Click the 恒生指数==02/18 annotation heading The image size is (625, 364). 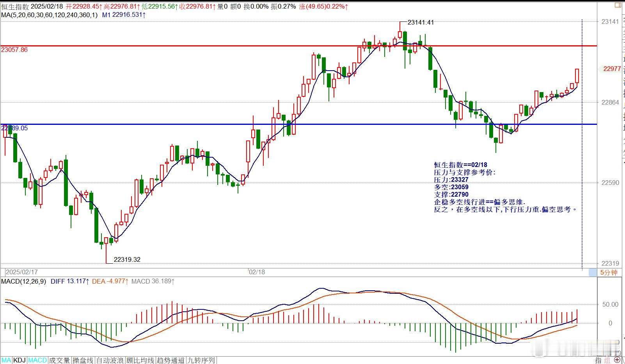(x=460, y=165)
